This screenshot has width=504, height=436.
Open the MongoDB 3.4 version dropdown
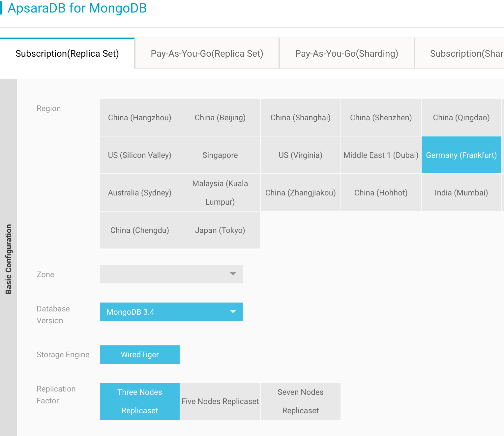pos(171,312)
